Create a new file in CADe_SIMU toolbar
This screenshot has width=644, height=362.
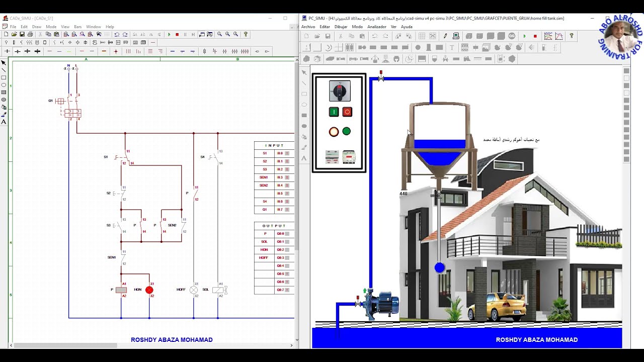pos(6,34)
